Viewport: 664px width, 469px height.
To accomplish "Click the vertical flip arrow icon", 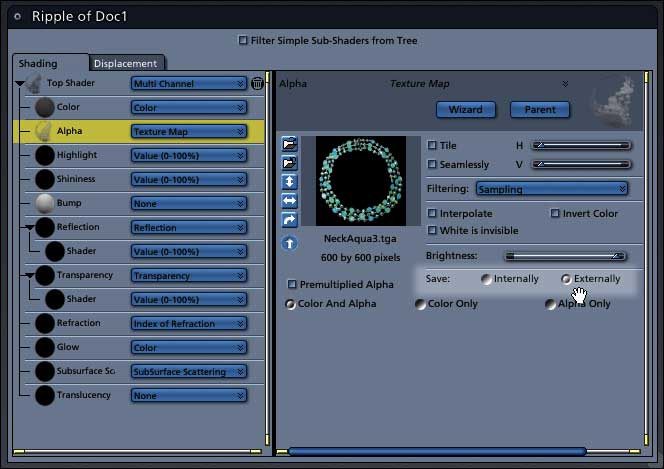I will click(x=290, y=182).
